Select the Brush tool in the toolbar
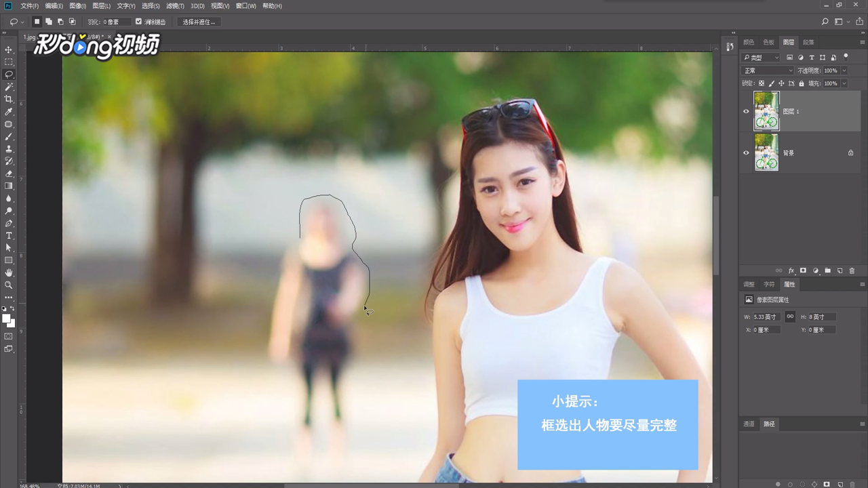The height and width of the screenshot is (488, 868). pos(9,137)
